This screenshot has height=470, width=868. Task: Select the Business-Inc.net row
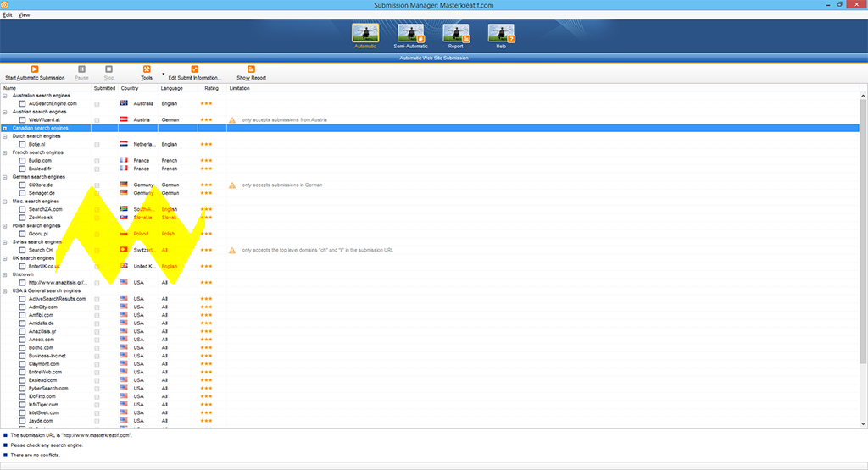coord(430,356)
